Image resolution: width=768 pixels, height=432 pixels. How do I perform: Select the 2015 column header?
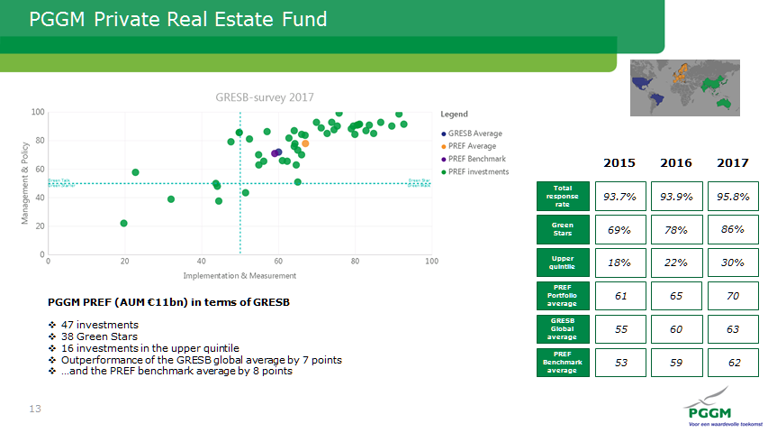pyautogui.click(x=619, y=163)
